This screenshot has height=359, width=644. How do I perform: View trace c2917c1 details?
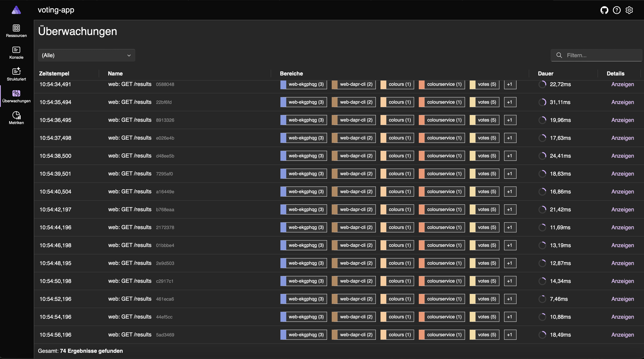(x=622, y=281)
